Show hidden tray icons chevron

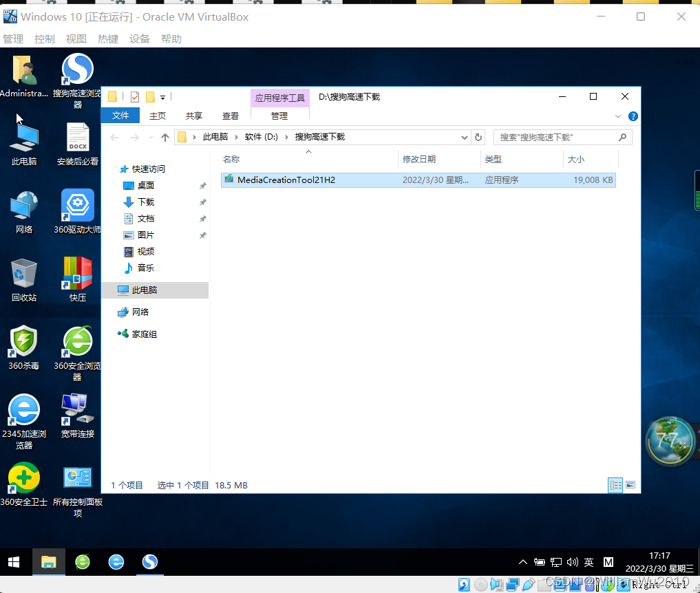click(x=523, y=562)
